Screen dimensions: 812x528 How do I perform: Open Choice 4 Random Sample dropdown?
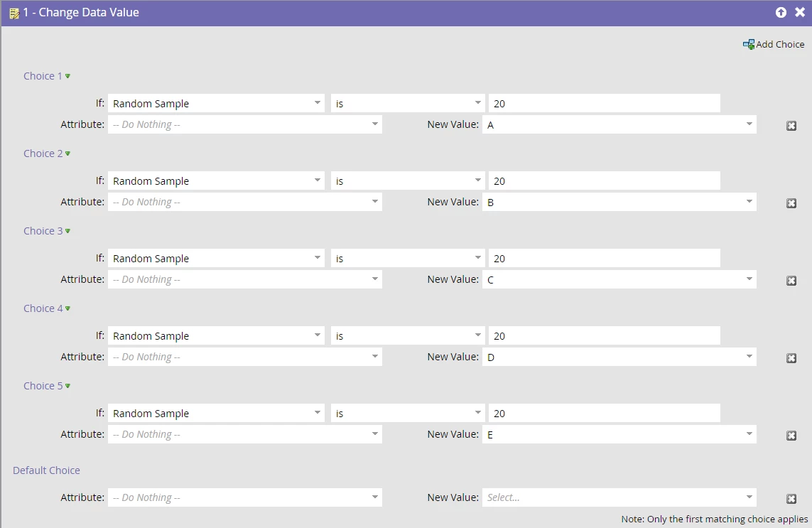click(216, 335)
